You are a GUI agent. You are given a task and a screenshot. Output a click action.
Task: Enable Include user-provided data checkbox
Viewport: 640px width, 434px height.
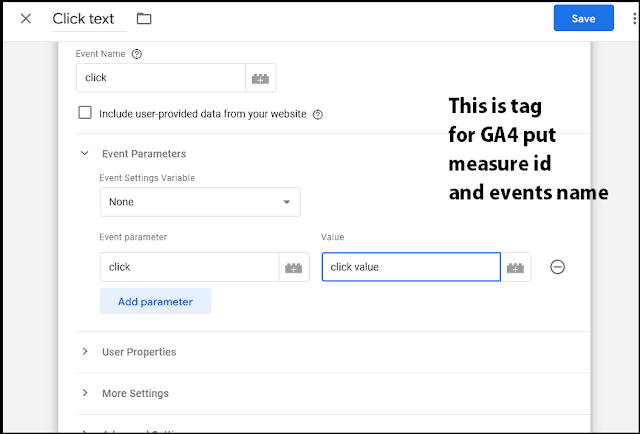(85, 113)
